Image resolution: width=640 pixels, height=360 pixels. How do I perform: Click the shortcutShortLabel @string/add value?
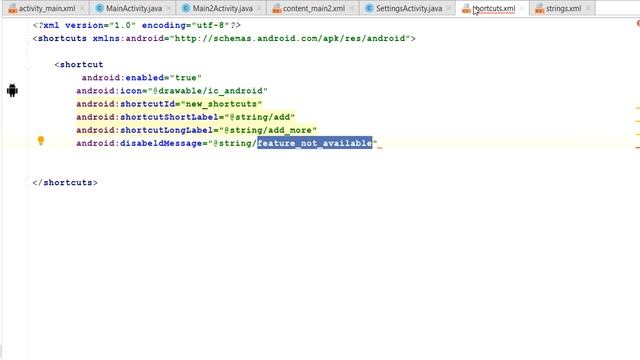(259, 117)
